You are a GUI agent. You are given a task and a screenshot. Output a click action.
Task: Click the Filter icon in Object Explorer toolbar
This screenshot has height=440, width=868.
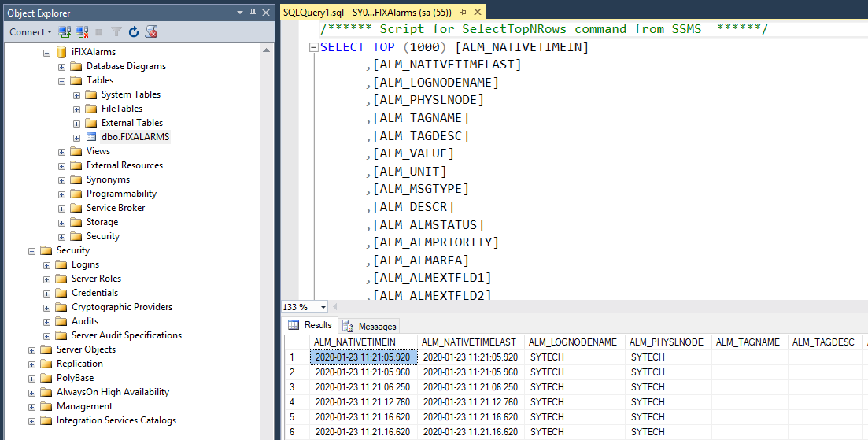[x=116, y=32]
